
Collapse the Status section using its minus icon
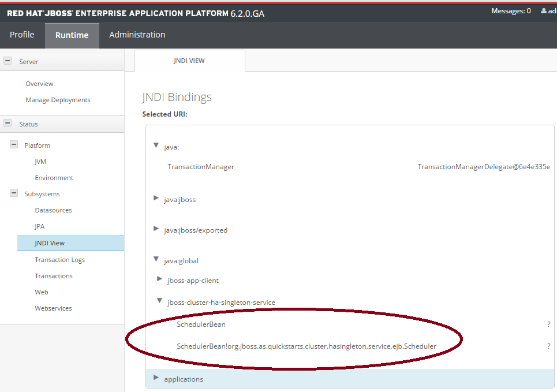7,124
